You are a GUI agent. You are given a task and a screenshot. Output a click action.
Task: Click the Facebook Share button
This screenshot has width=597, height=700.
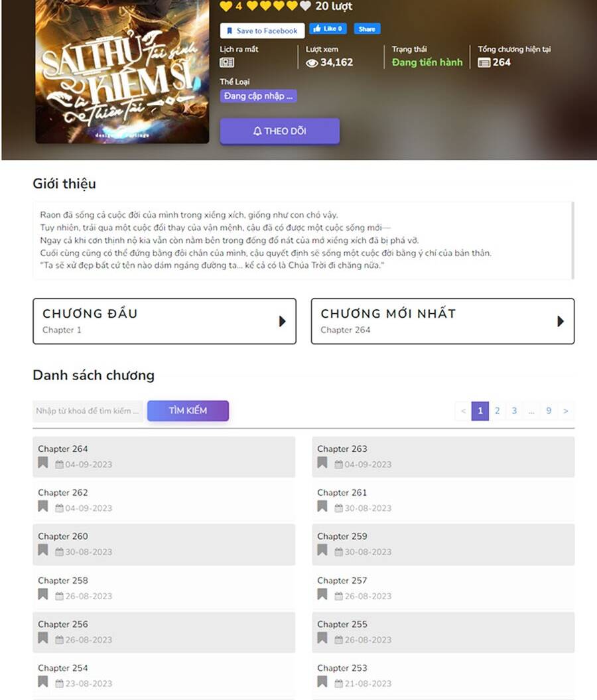click(367, 29)
